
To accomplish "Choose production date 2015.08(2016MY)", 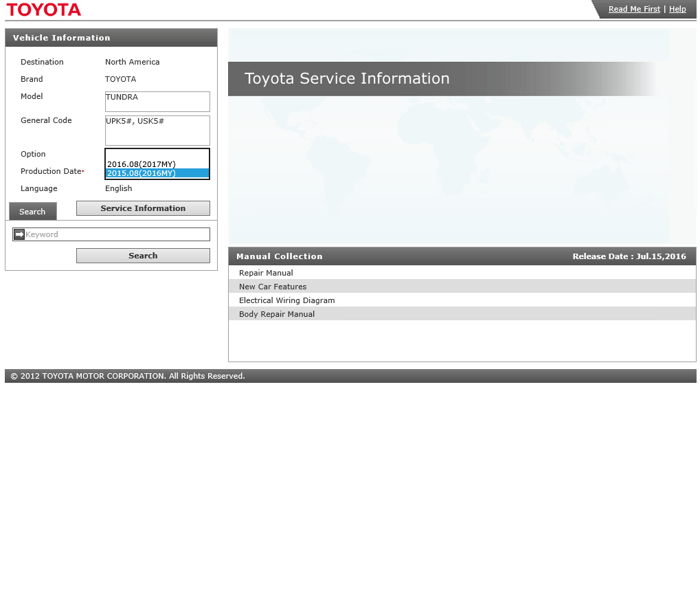I will [x=157, y=173].
